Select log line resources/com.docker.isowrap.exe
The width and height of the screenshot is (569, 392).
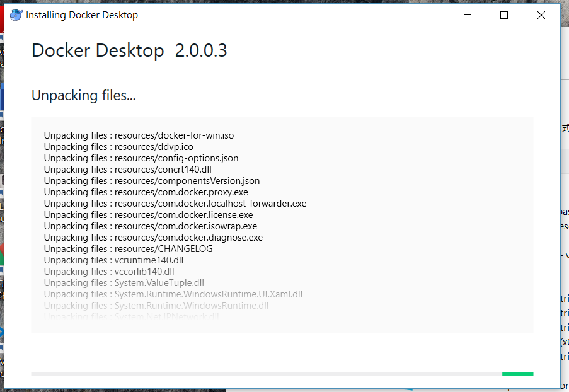(x=151, y=226)
